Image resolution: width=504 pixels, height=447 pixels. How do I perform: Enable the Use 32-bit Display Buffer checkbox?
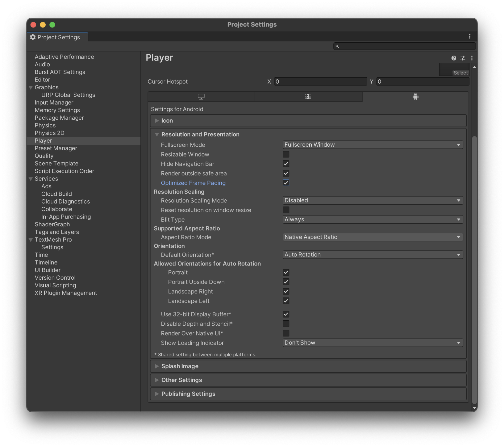click(x=285, y=314)
